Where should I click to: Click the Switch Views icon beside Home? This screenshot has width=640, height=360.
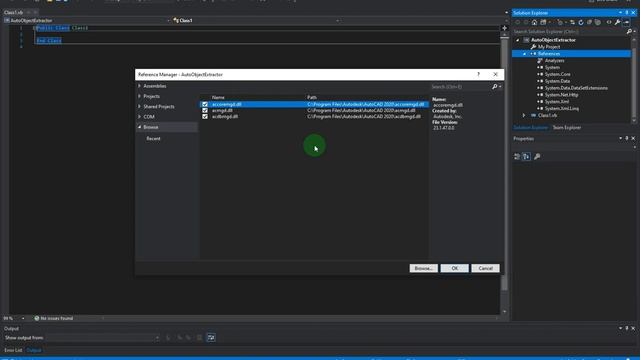pos(543,22)
